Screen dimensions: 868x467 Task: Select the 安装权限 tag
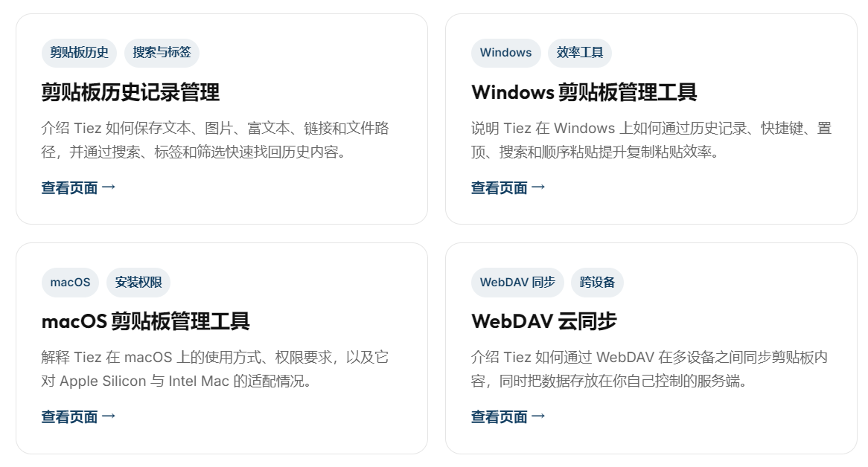coord(138,283)
